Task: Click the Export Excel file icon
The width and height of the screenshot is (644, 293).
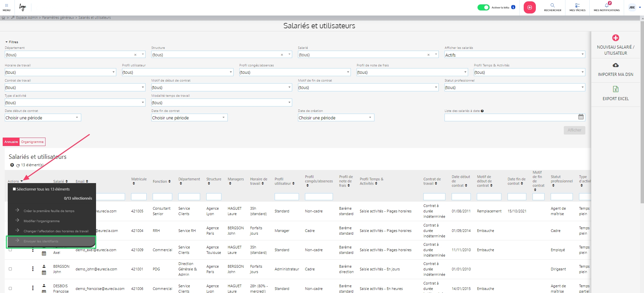Action: 615,89
